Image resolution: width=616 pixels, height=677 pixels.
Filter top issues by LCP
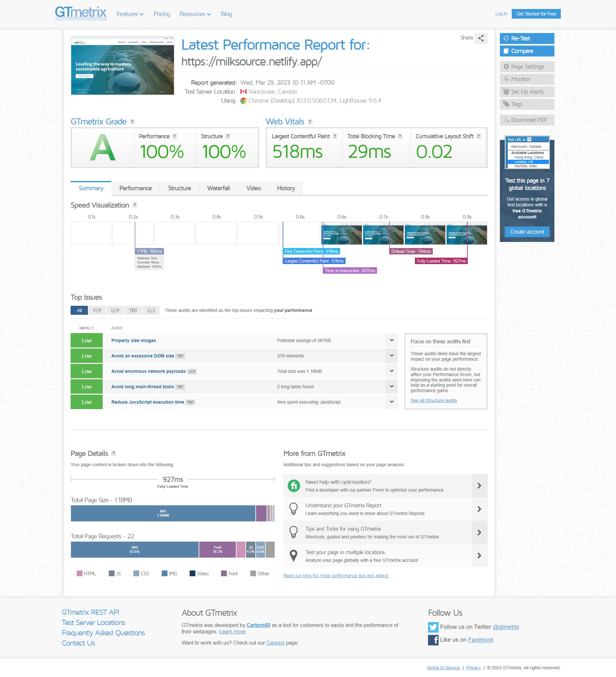115,310
